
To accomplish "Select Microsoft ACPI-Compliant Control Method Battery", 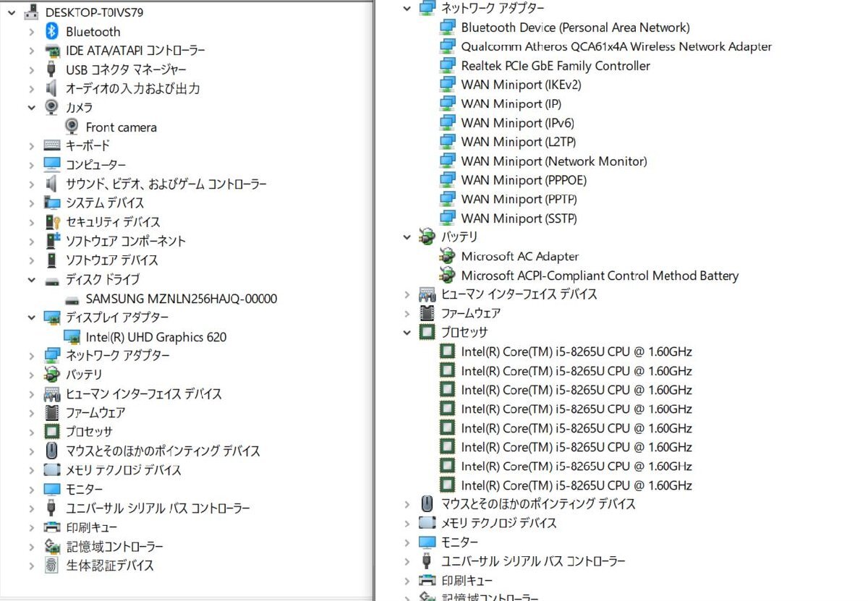I will tap(600, 275).
